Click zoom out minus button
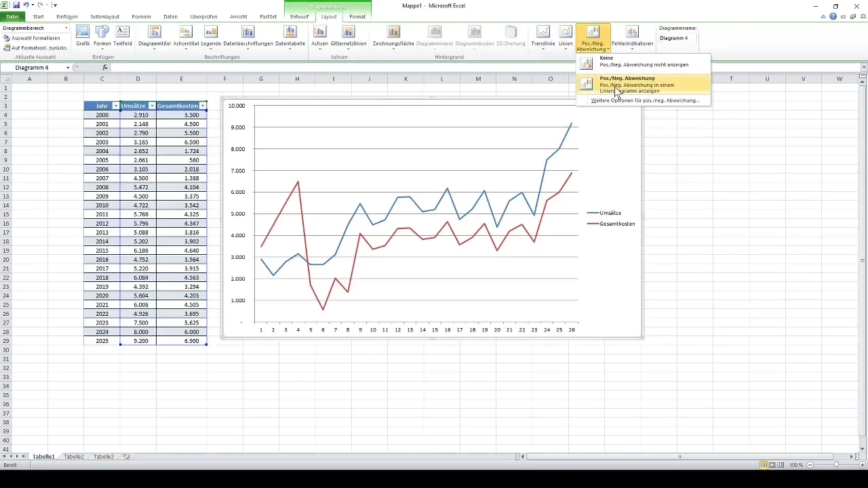Viewport: 868px width, 488px height. pyautogui.click(x=810, y=465)
